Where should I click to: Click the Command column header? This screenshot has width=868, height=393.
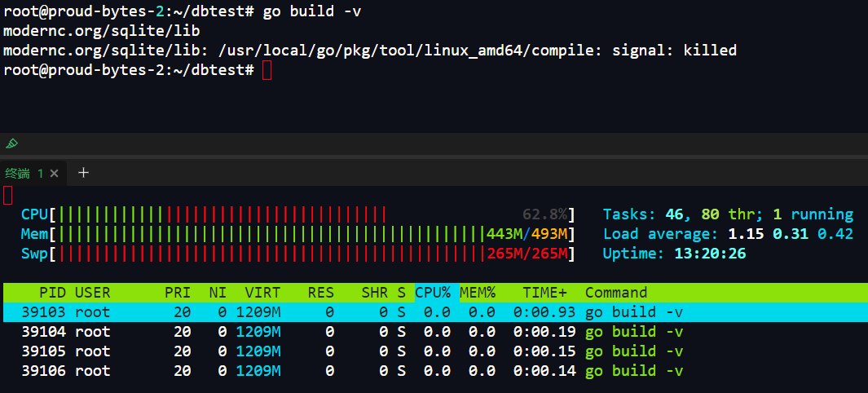coord(616,293)
